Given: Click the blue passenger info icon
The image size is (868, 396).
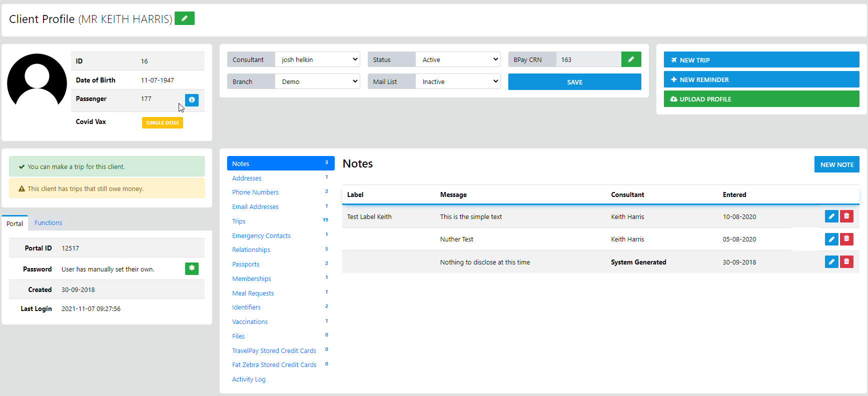Looking at the screenshot, I should [192, 100].
